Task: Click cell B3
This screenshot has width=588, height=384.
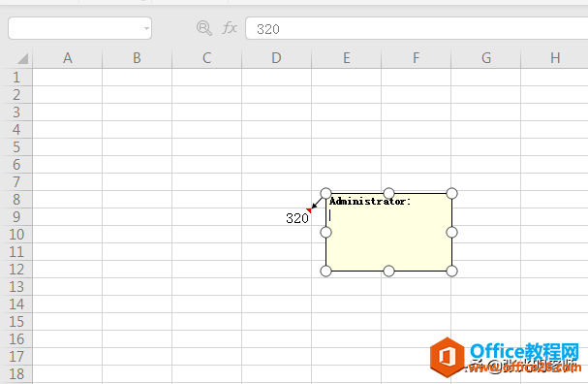Action: tap(137, 112)
